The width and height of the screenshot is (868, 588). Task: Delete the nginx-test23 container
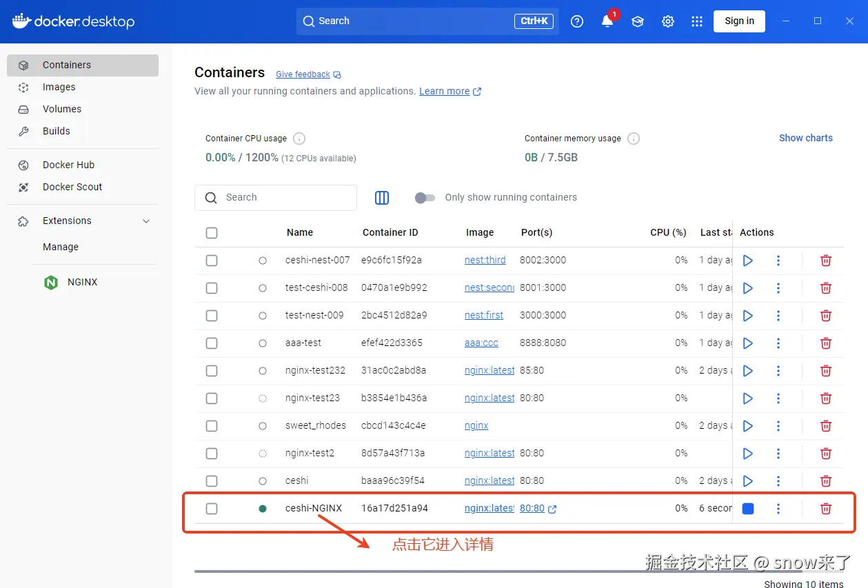825,398
